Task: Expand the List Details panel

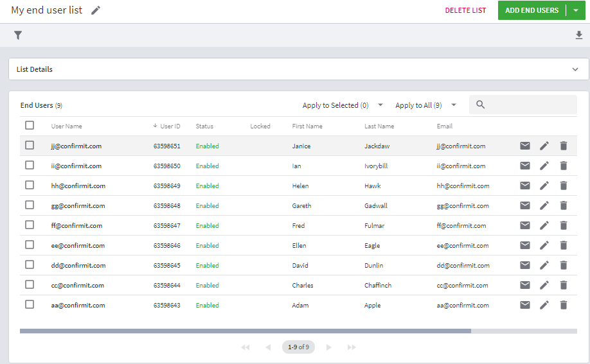Action: click(575, 69)
